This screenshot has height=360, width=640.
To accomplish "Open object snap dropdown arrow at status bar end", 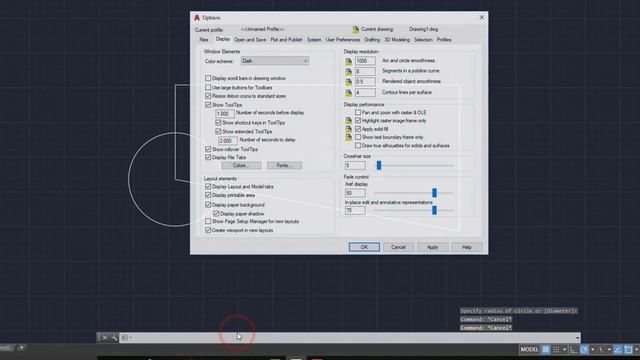I will point(636,349).
